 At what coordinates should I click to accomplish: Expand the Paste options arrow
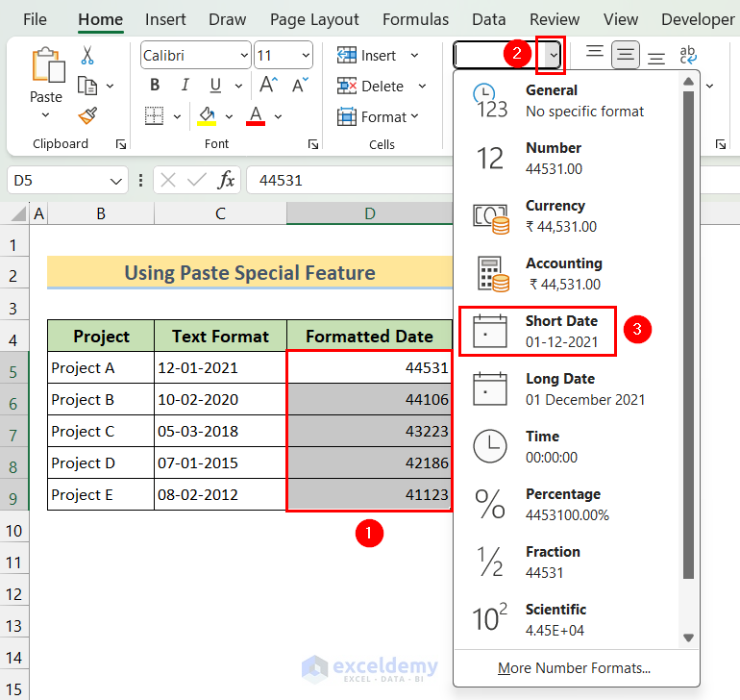(45, 114)
